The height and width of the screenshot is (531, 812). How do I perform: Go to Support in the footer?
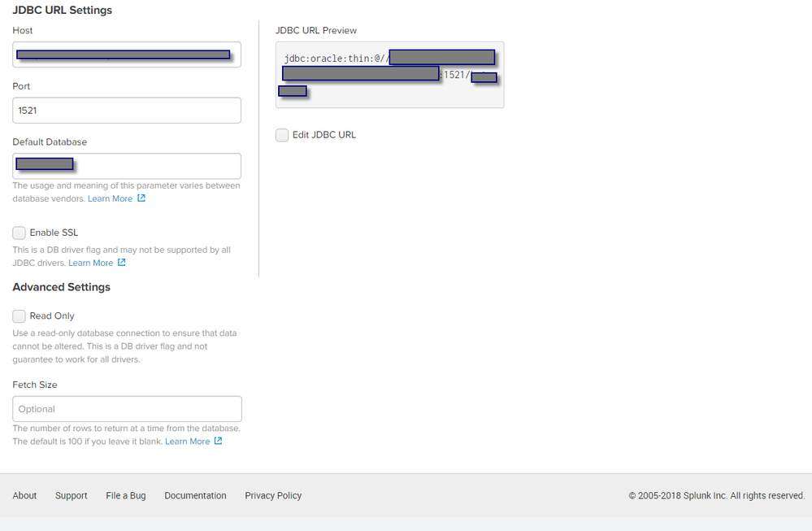click(72, 495)
